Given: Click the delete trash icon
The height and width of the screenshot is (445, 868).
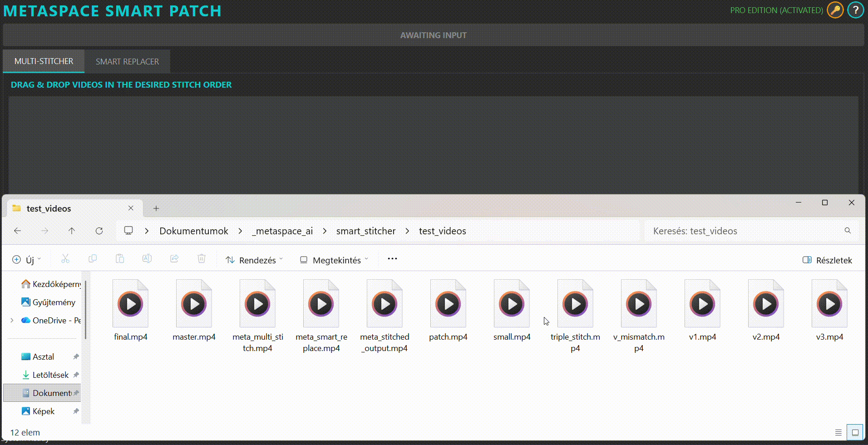Looking at the screenshot, I should tap(202, 259).
